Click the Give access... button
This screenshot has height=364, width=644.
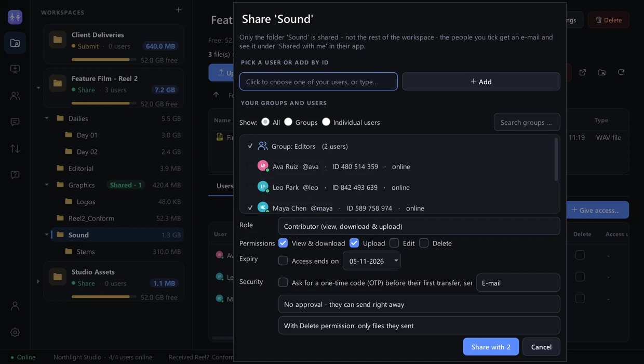coord(596,210)
